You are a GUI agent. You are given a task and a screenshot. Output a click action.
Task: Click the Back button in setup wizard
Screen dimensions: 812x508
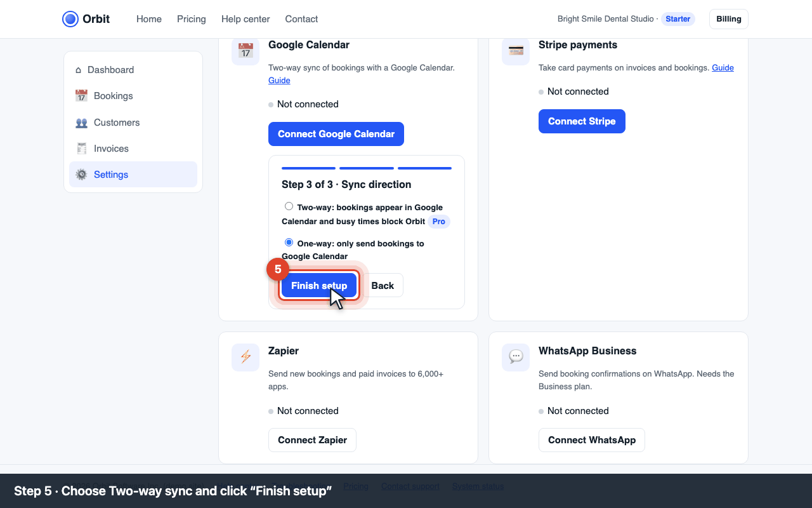383,286
